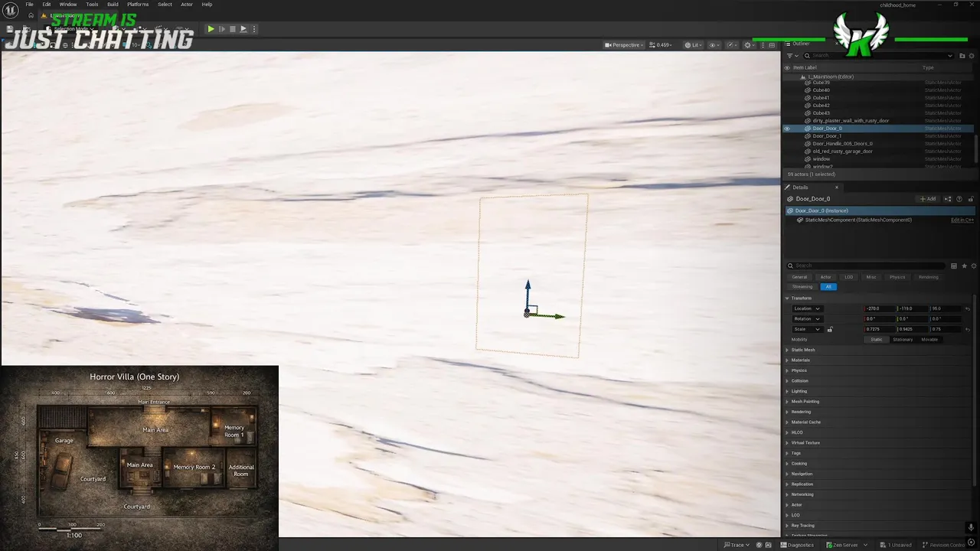Click the Scale Z field 0.75

945,329
